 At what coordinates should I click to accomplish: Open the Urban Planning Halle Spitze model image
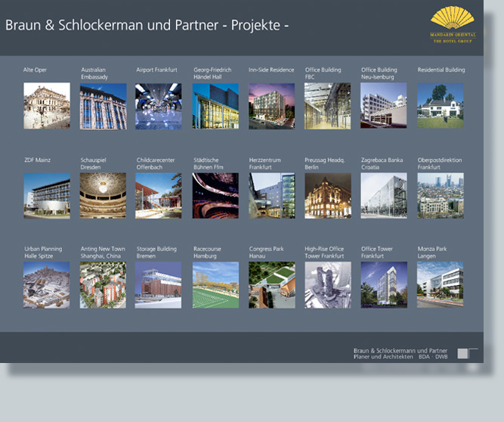point(47,285)
